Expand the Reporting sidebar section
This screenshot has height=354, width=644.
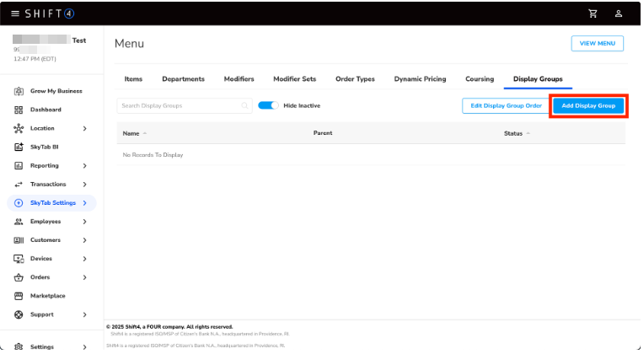(x=84, y=165)
